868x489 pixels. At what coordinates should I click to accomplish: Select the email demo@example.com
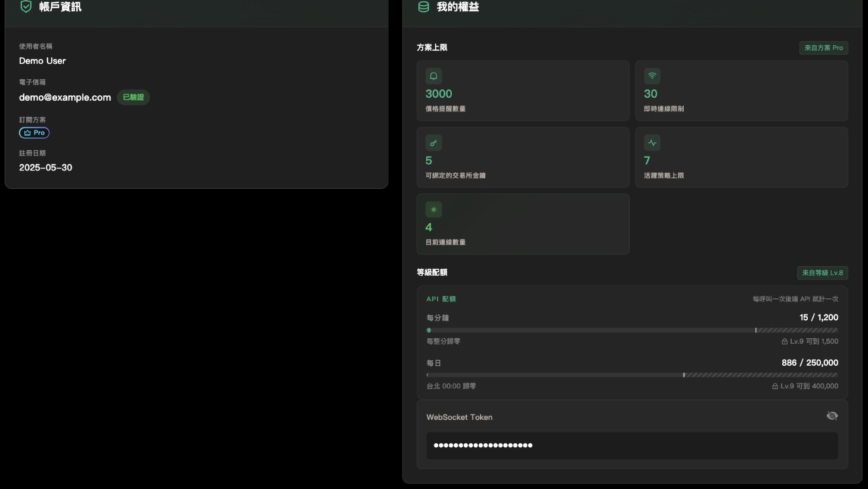(65, 97)
